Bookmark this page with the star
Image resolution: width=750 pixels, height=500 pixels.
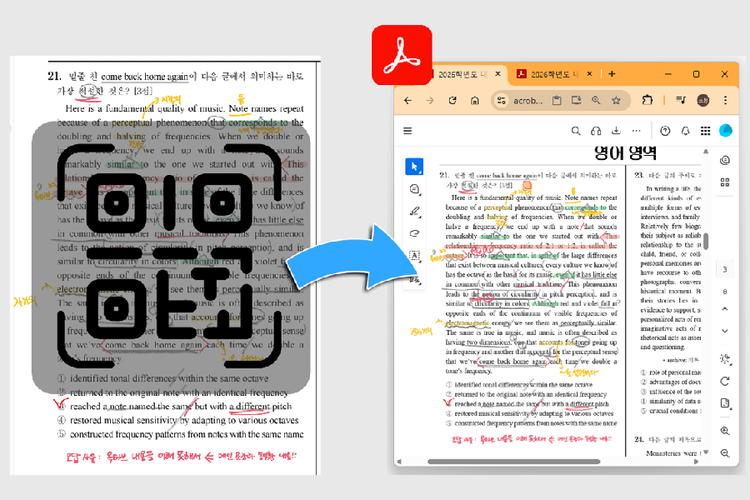tap(616, 100)
